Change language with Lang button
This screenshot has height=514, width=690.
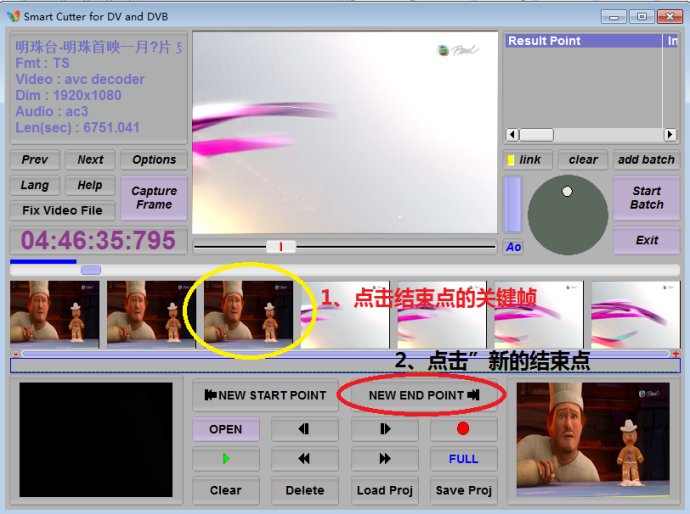(35, 185)
